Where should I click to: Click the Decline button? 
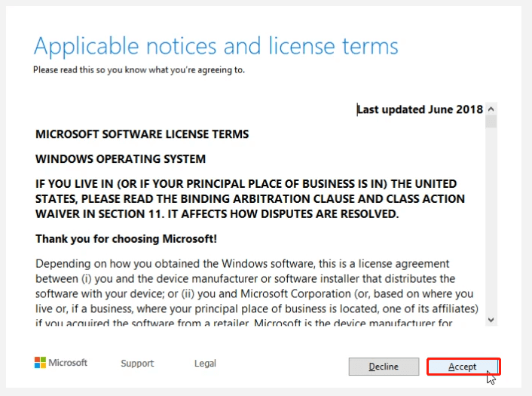(384, 367)
